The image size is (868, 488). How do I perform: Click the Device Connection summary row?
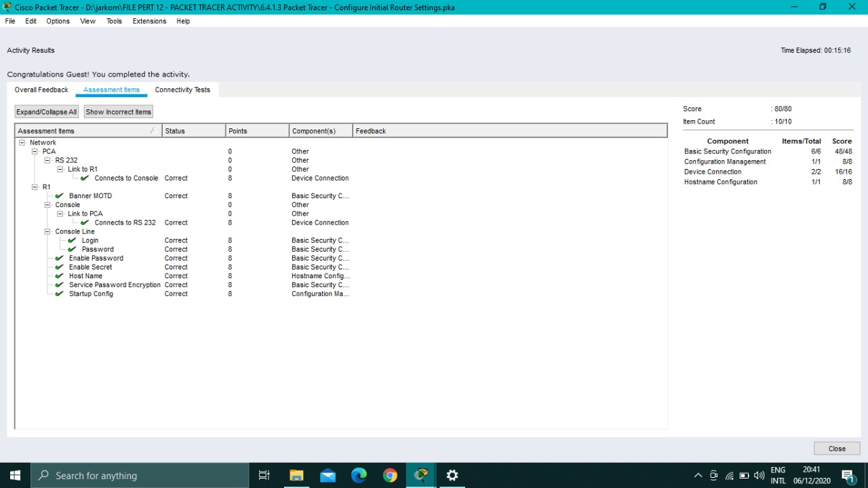[x=768, y=172]
